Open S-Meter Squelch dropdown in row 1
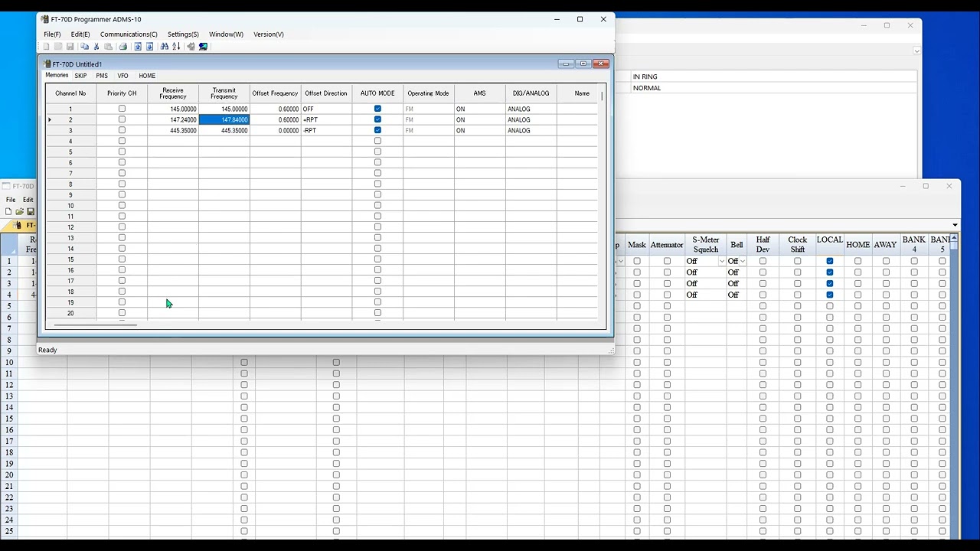 (721, 261)
